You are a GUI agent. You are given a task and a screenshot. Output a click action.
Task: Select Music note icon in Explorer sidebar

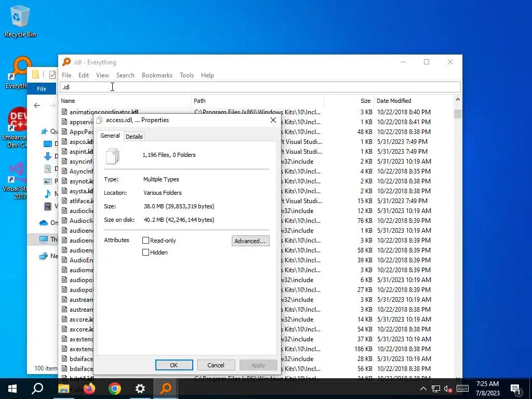click(x=48, y=194)
